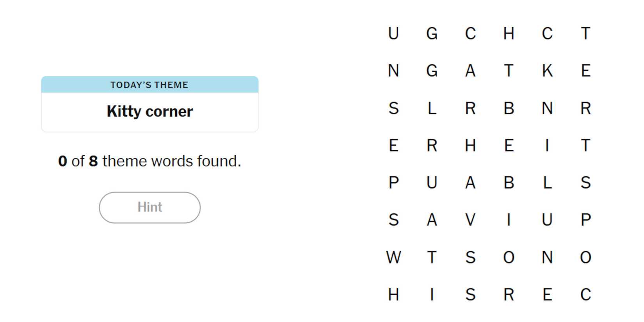Tap the P starting the fifth row
The image size is (644, 322).
point(393,183)
